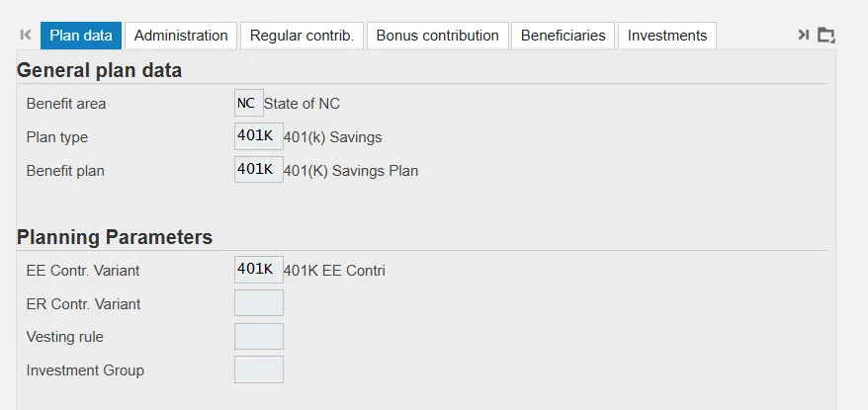Click the 401(K) Savings Plan description text
868x410 pixels.
pyautogui.click(x=350, y=171)
